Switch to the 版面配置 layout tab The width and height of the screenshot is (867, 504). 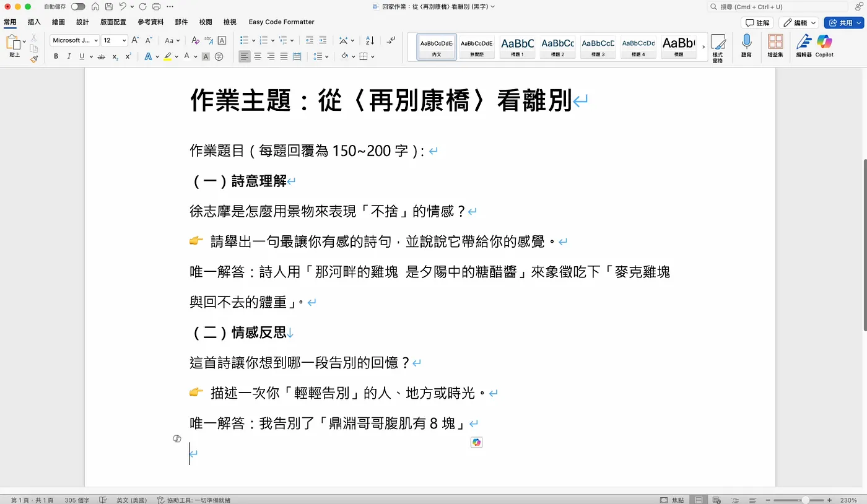[113, 22]
